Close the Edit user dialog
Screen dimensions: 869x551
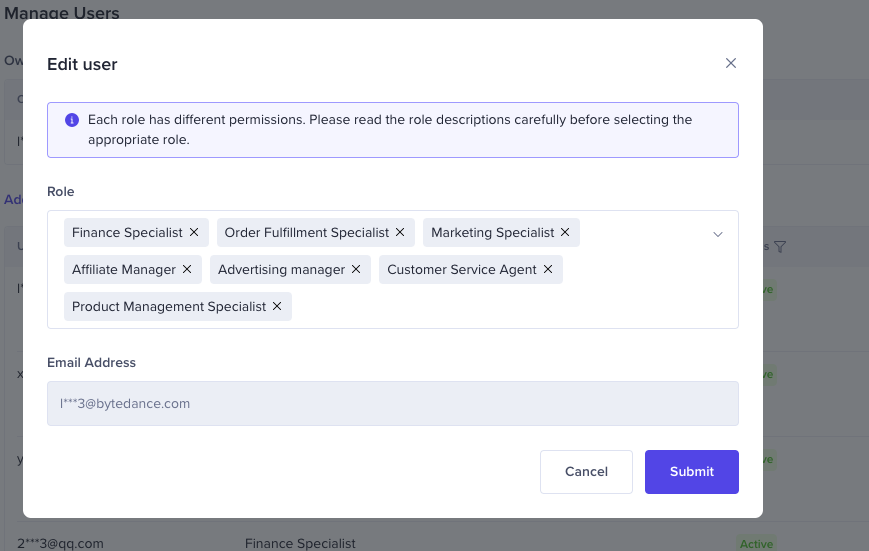pyautogui.click(x=731, y=63)
